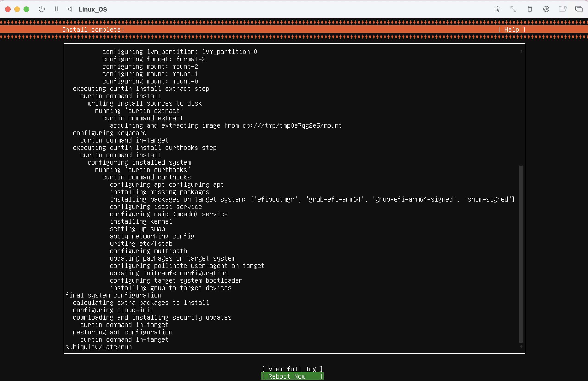Click the Linux_OS window title
The height and width of the screenshot is (381, 588).
point(93,9)
